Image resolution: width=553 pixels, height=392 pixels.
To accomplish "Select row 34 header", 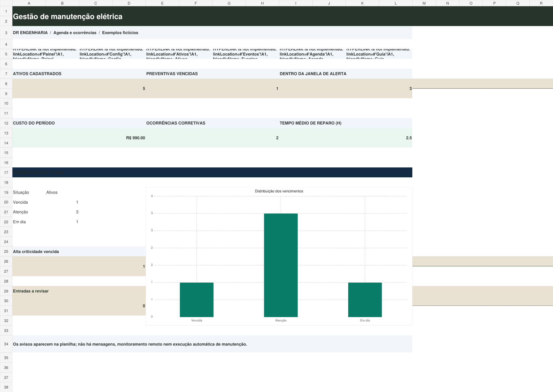I will [x=6, y=344].
